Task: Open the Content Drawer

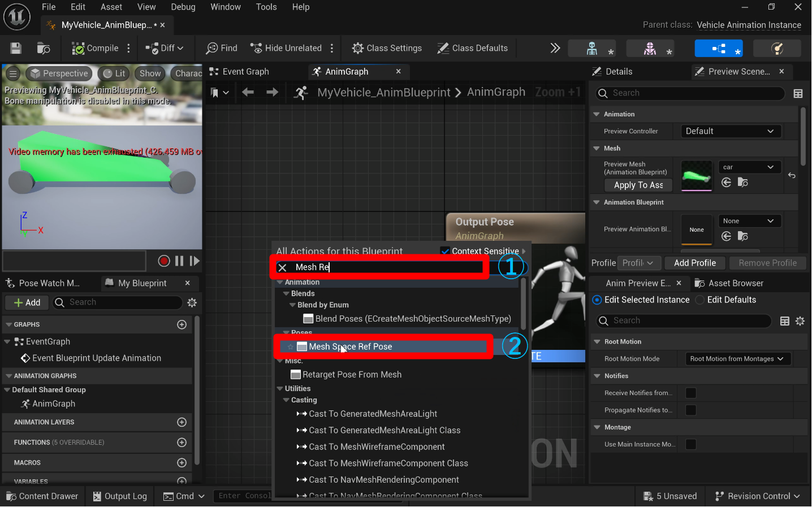Action: (x=42, y=496)
